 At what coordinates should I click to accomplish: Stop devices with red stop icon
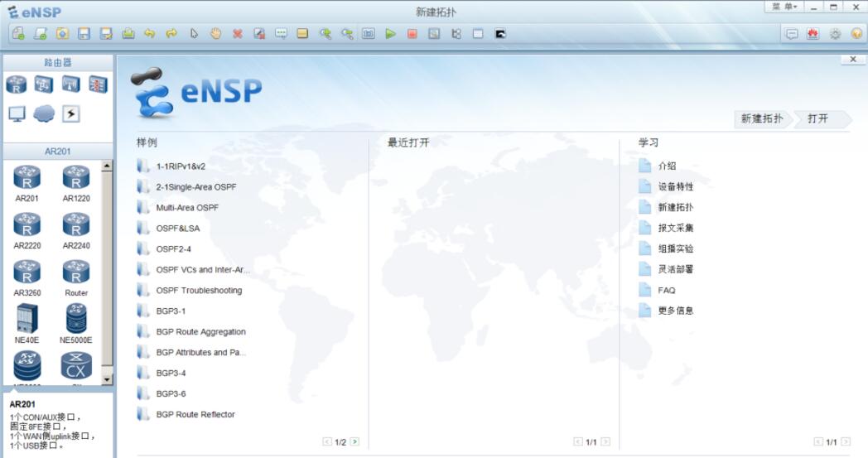(412, 34)
